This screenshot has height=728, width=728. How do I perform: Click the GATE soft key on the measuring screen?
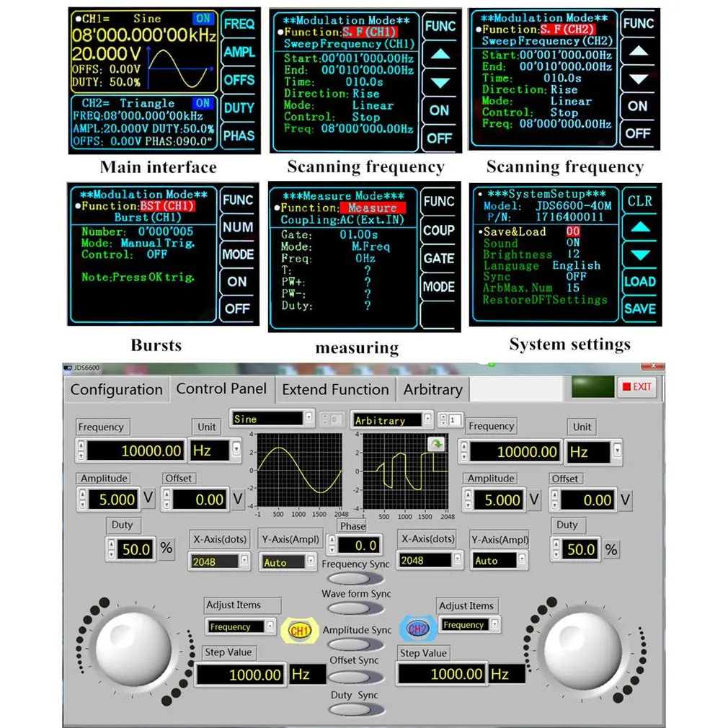(439, 258)
